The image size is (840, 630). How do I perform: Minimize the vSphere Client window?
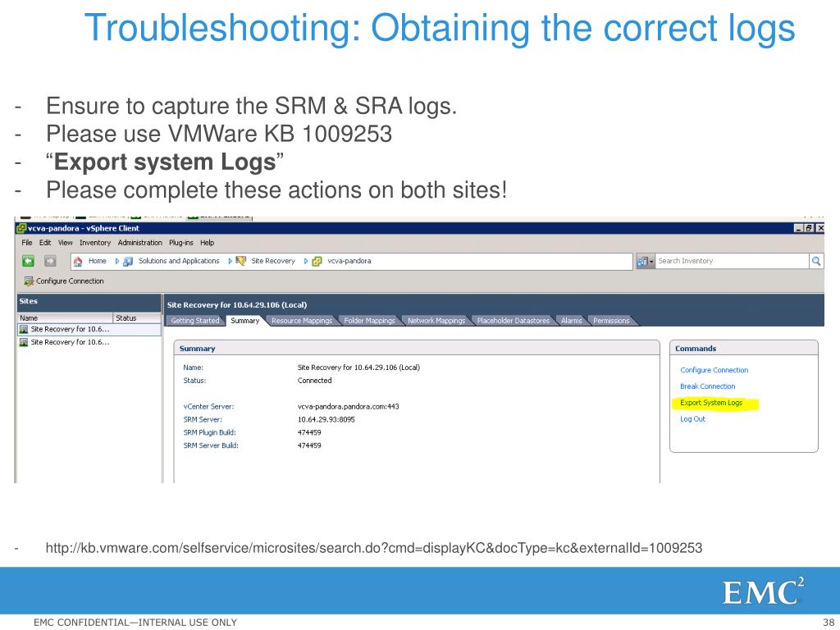(799, 228)
